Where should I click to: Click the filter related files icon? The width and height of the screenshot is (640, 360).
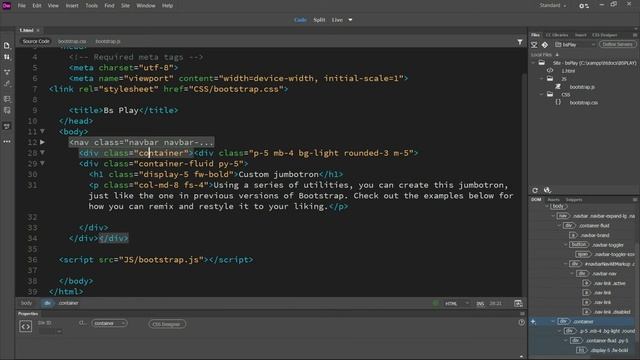520,42
